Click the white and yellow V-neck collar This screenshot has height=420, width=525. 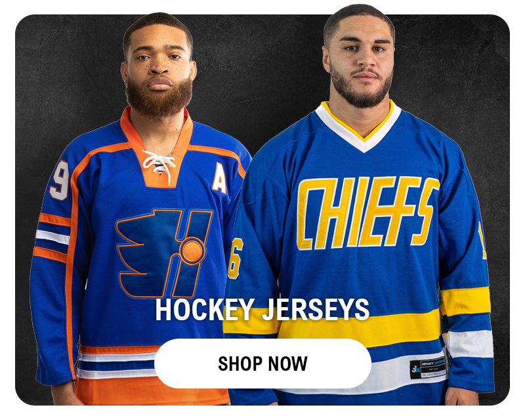tap(358, 125)
